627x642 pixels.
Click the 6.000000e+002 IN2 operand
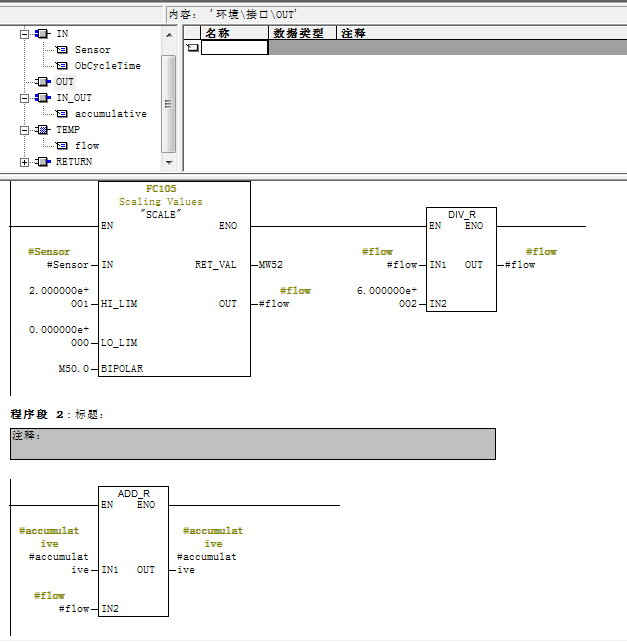387,297
